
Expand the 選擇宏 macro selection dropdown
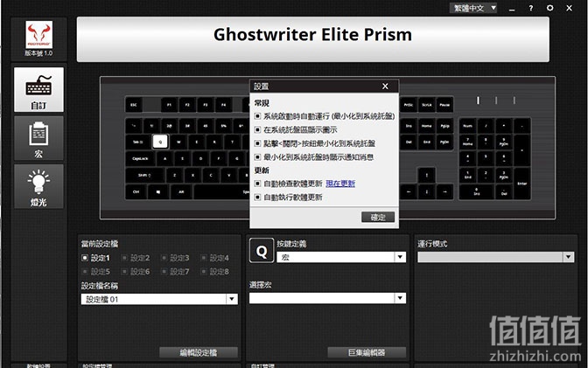pyautogui.click(x=400, y=298)
